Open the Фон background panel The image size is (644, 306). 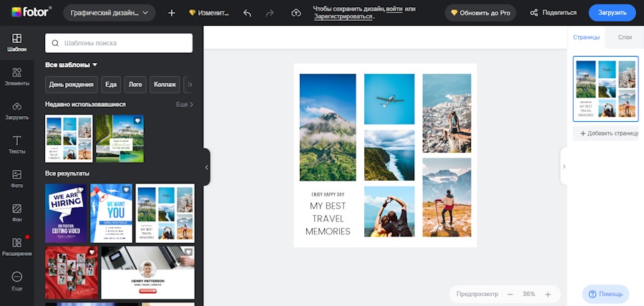pyautogui.click(x=16, y=213)
